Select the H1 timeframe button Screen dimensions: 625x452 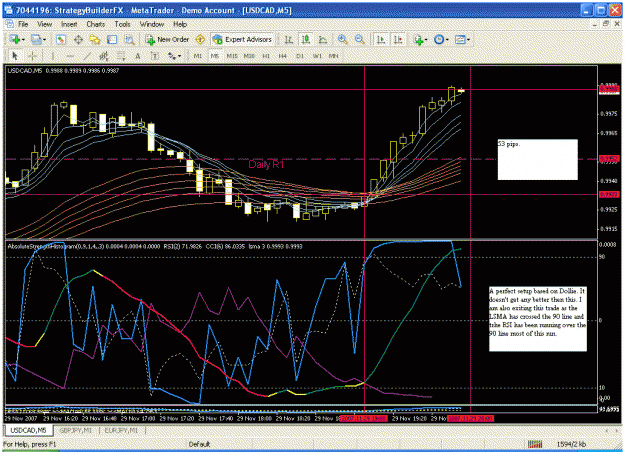pos(266,56)
